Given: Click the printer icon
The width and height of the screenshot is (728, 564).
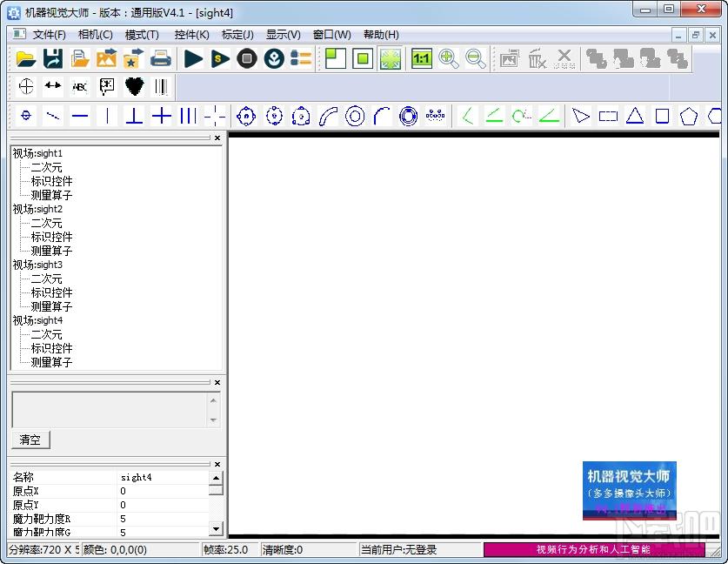Looking at the screenshot, I should coord(161,59).
